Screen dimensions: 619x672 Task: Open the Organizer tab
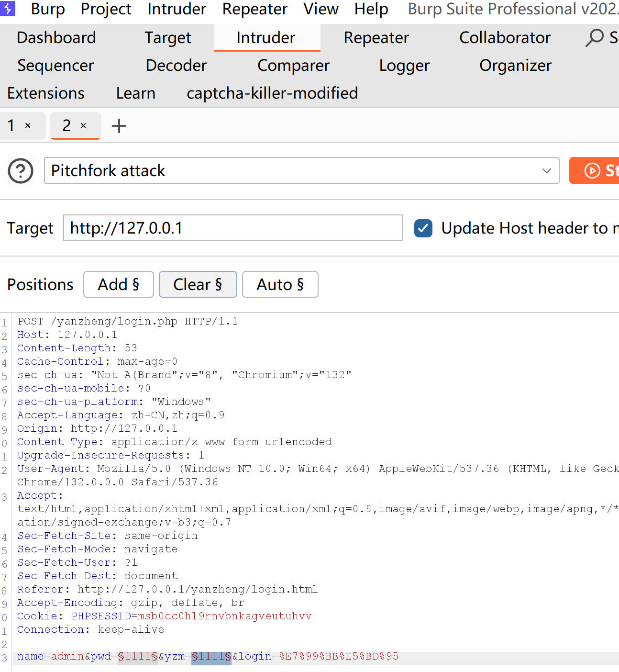point(515,66)
